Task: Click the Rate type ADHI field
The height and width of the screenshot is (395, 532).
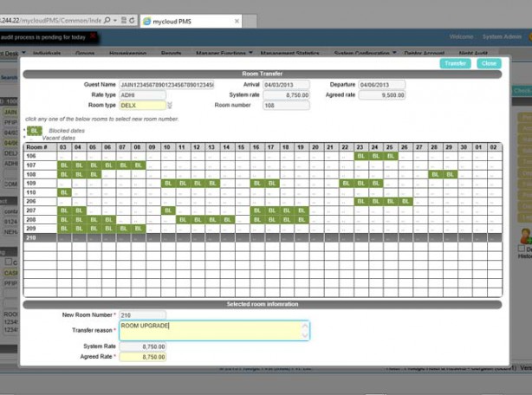Action: click(x=142, y=95)
